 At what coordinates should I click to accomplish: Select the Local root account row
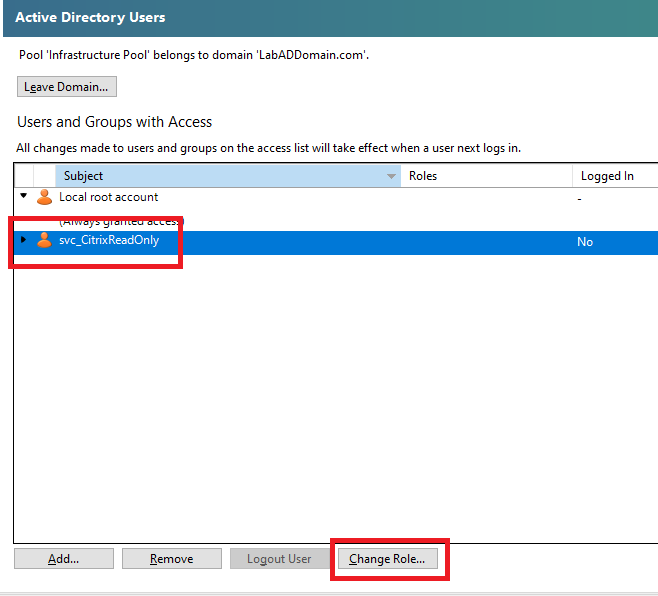click(x=108, y=198)
